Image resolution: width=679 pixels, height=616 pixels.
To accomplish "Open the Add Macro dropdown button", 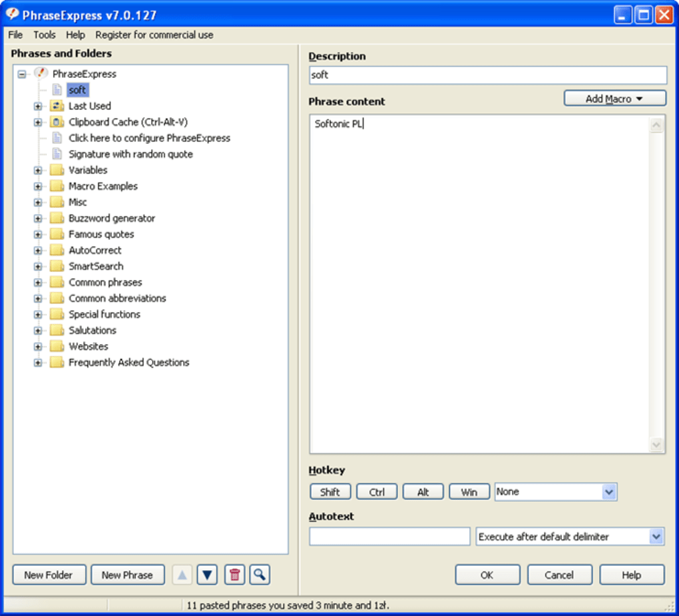I will [x=614, y=99].
